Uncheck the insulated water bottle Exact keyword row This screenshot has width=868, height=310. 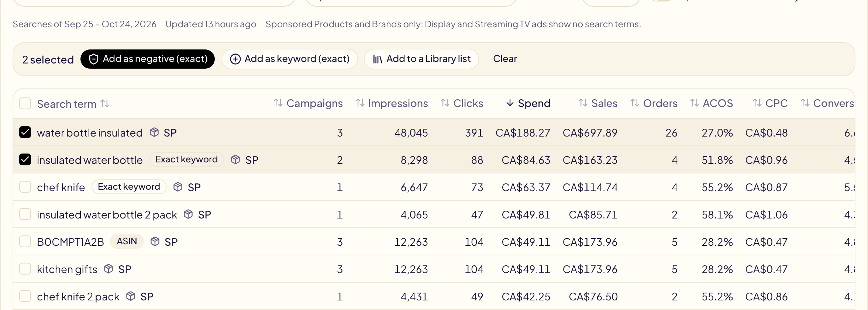25,159
